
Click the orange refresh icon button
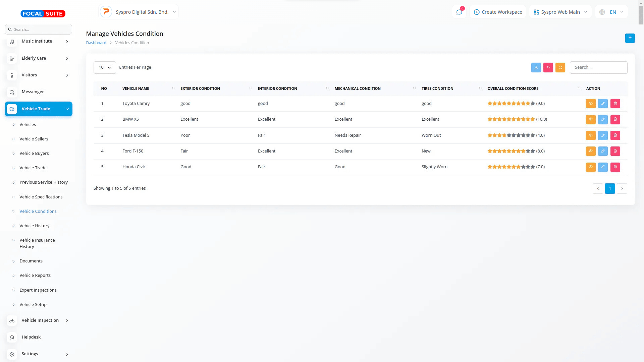click(x=560, y=67)
